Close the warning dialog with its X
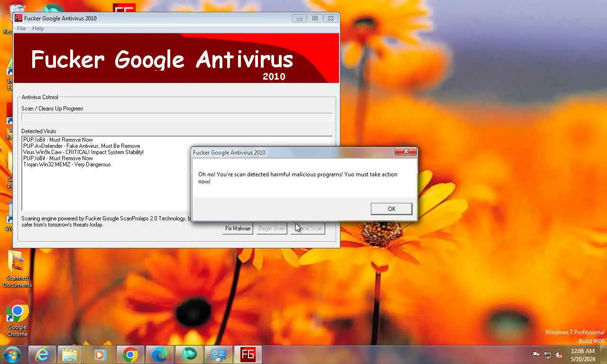This screenshot has height=364, width=607. tap(405, 152)
